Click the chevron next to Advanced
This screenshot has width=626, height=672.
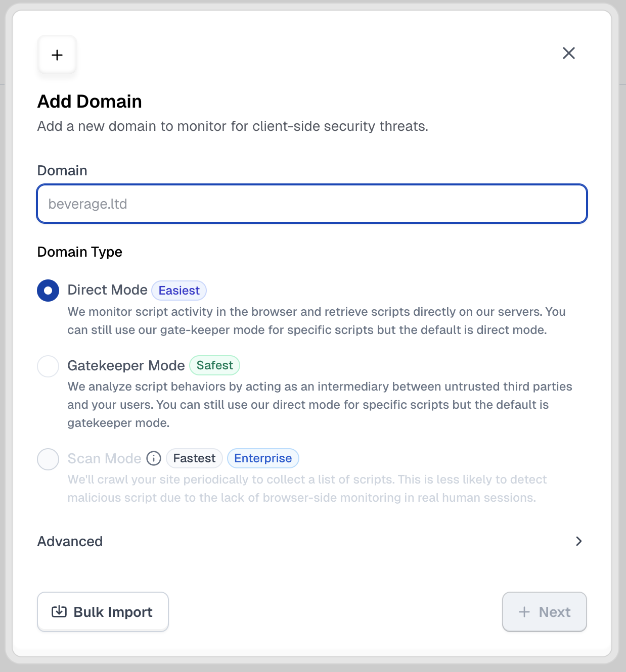coord(579,541)
